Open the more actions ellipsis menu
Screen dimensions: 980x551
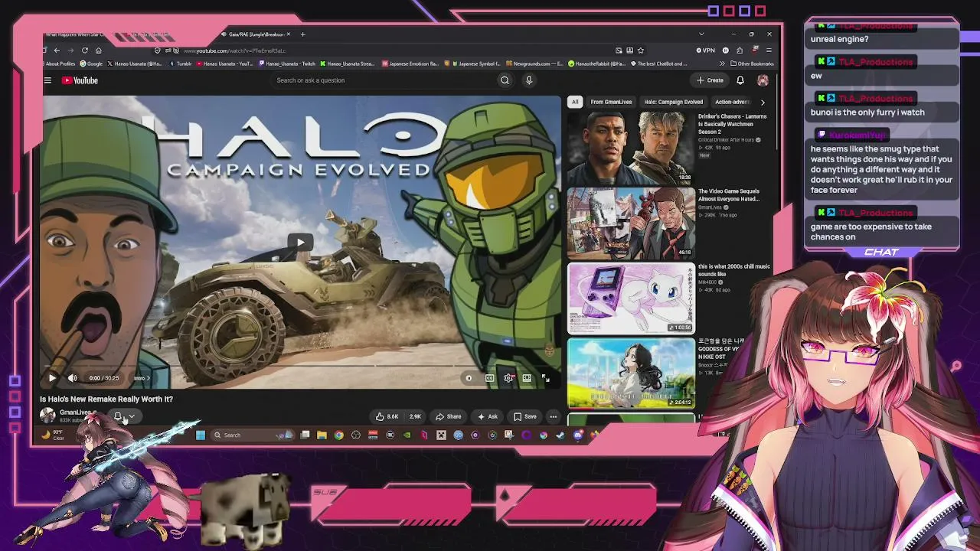554,416
